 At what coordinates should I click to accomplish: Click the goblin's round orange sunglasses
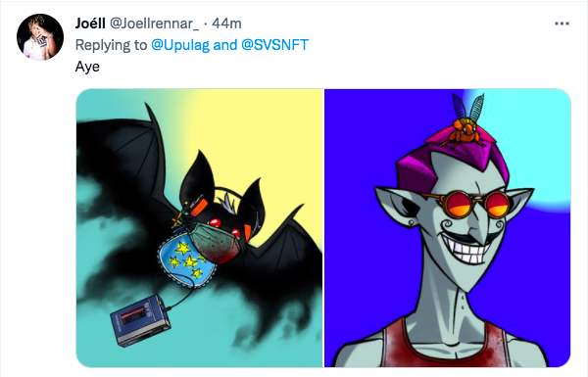472,205
